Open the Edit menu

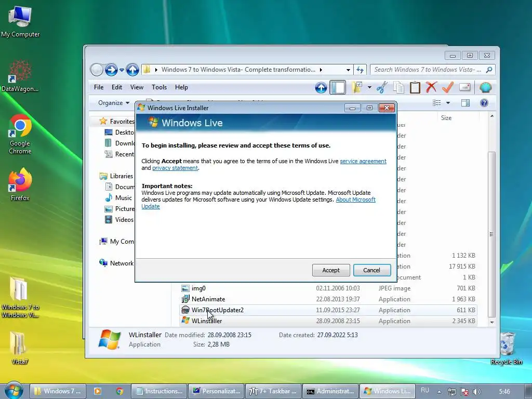117,87
